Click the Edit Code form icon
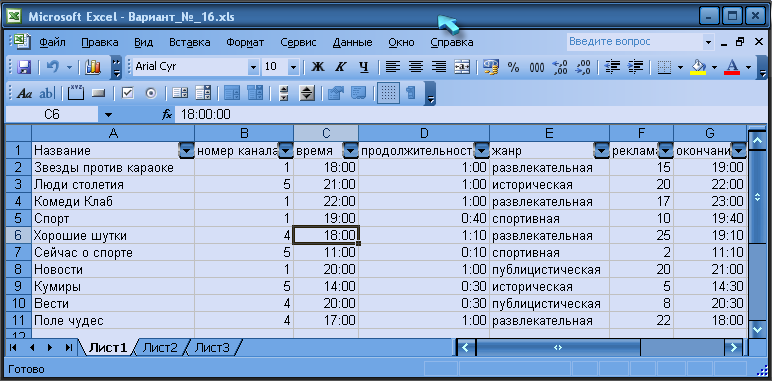The width and height of the screenshot is (772, 381). pyautogui.click(x=359, y=93)
